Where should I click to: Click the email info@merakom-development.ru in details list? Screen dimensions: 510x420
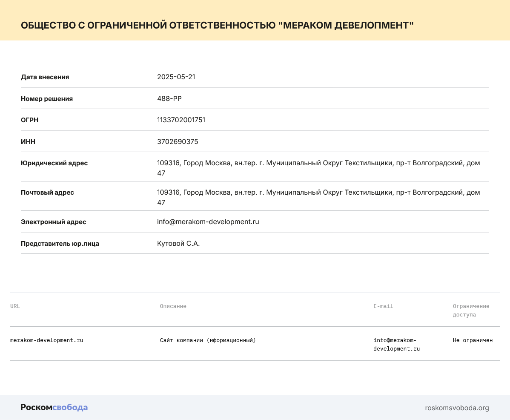point(208,222)
